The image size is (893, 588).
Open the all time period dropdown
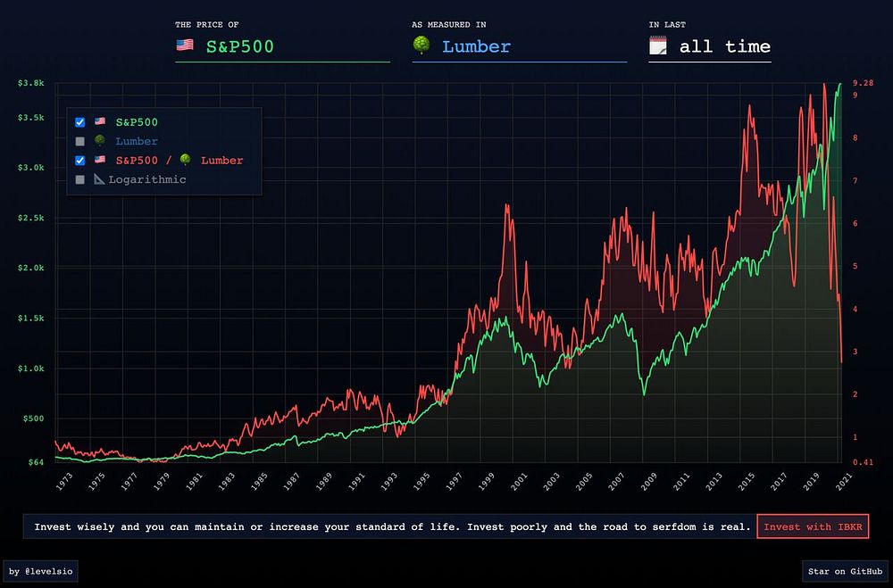pyautogui.click(x=710, y=46)
